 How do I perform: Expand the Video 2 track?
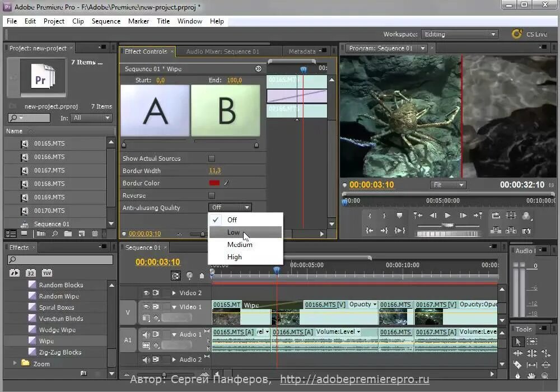pos(174,293)
